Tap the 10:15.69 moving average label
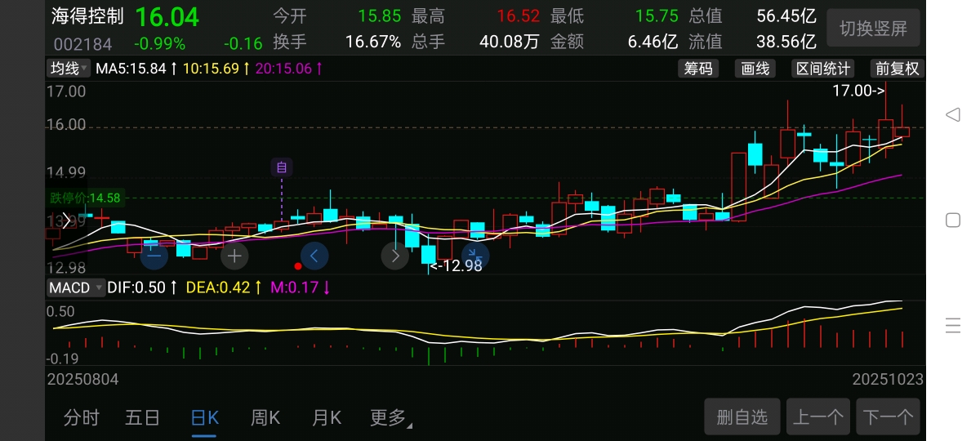 [x=211, y=69]
